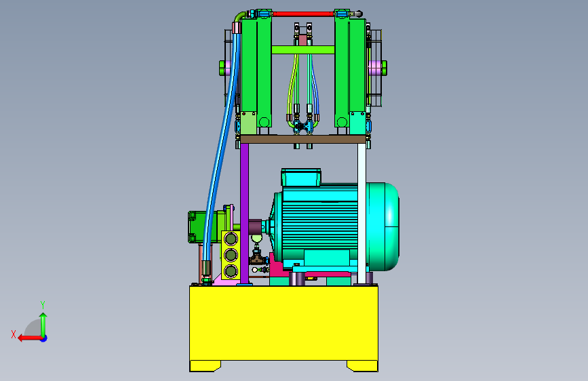
Task: Click the green horizontal crossbar between coolers
Action: [303, 50]
